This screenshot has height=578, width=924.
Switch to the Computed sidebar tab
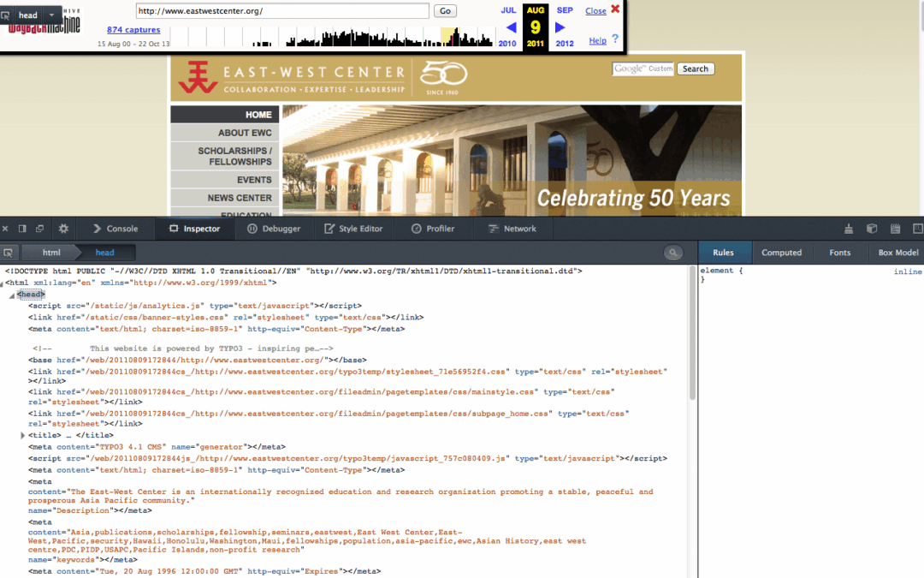click(781, 253)
